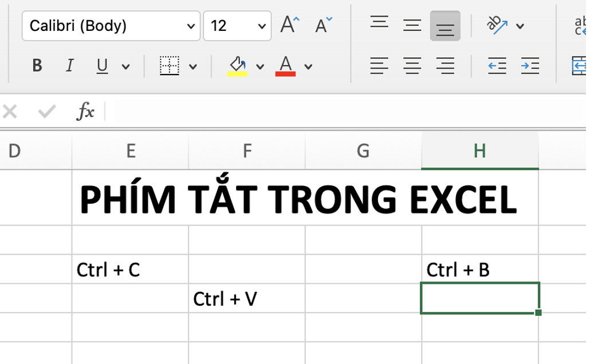This screenshot has height=364, width=590.
Task: Increase indent icon
Action: tap(530, 66)
